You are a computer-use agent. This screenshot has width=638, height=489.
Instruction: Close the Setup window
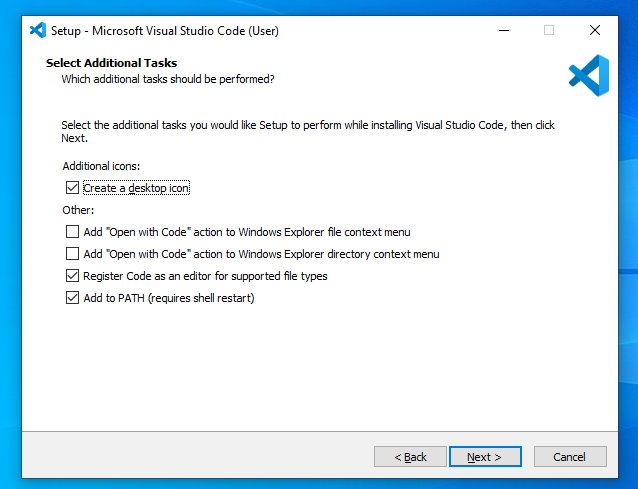click(595, 31)
